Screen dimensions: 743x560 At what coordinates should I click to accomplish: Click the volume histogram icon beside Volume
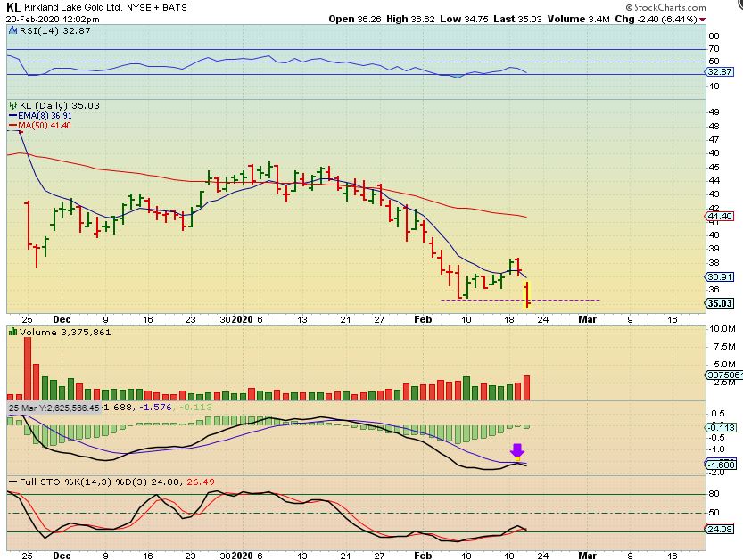[x=13, y=332]
